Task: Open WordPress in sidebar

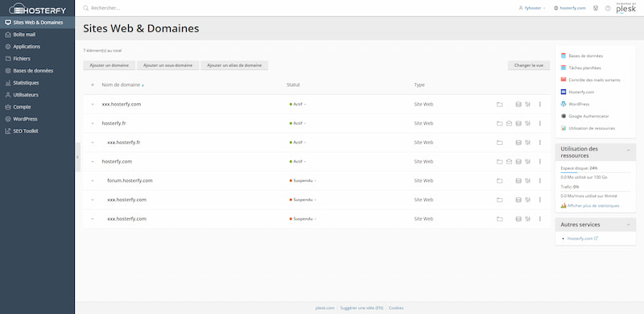Action: pos(37,119)
